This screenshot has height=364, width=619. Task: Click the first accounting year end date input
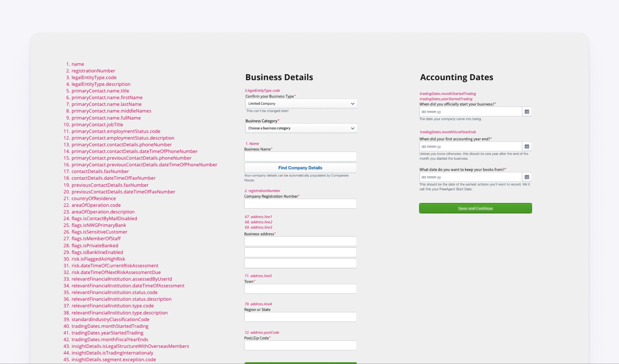point(470,147)
